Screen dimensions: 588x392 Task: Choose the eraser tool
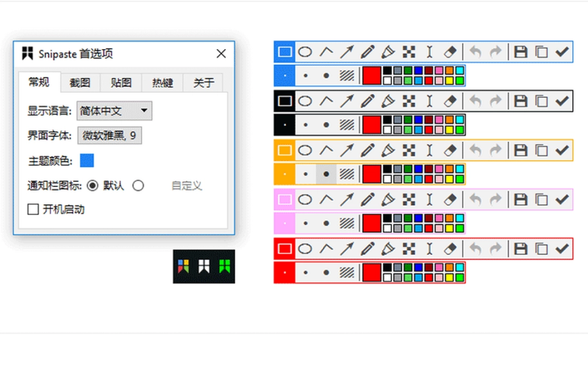(450, 51)
